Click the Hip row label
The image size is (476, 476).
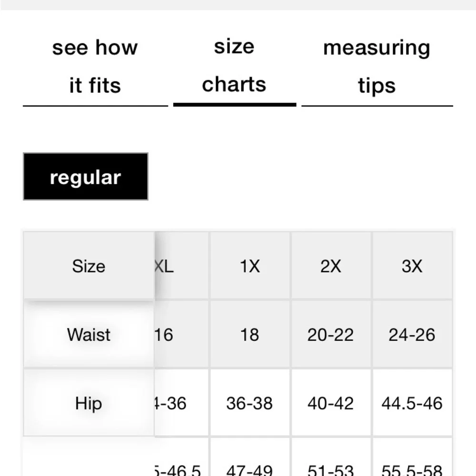pos(89,403)
